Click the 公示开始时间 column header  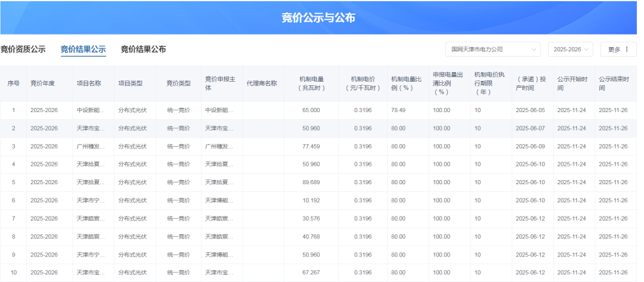(x=572, y=83)
